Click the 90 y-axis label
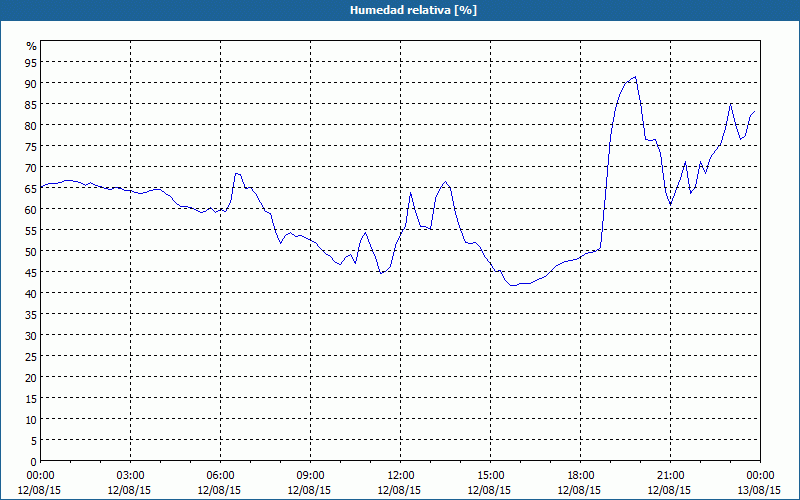This screenshot has width=800, height=500. [x=31, y=83]
